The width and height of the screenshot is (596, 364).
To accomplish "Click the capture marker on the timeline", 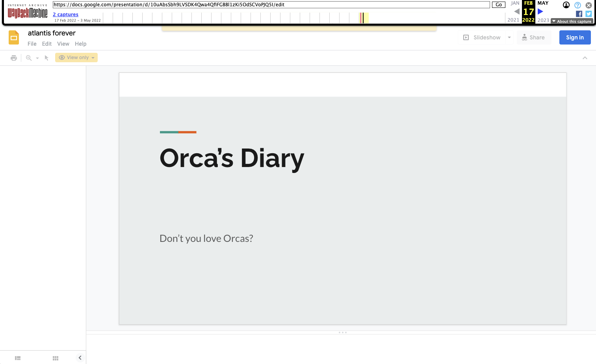I will tap(362, 18).
